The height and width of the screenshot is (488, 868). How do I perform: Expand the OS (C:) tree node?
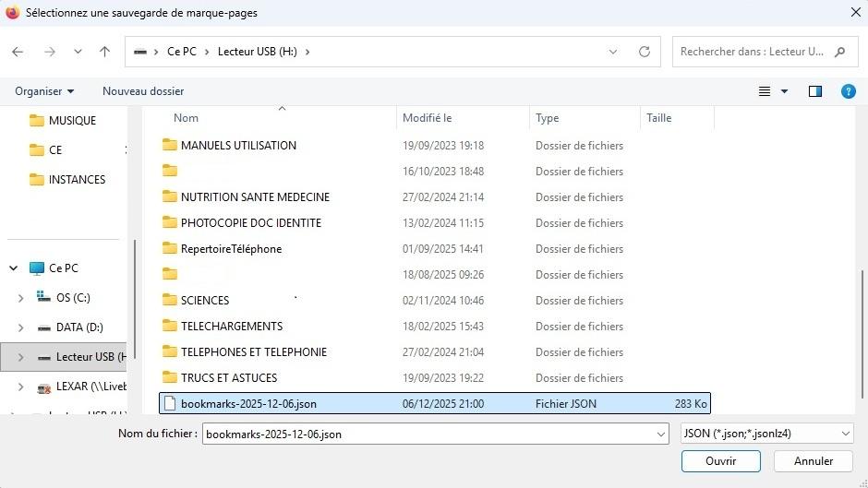pos(21,298)
